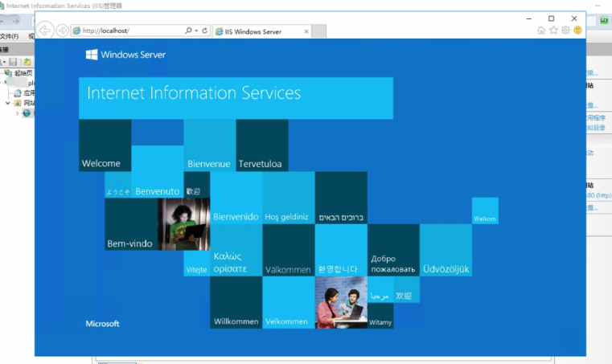Click the 80 (http) browse link in IIS Manager
Screen dimensions: 612x364
coord(598,195)
